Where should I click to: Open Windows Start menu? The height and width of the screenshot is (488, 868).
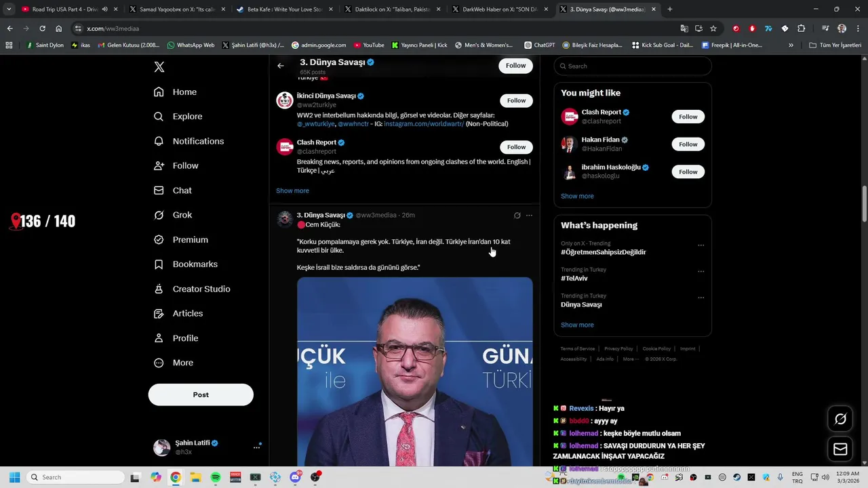pyautogui.click(x=14, y=477)
